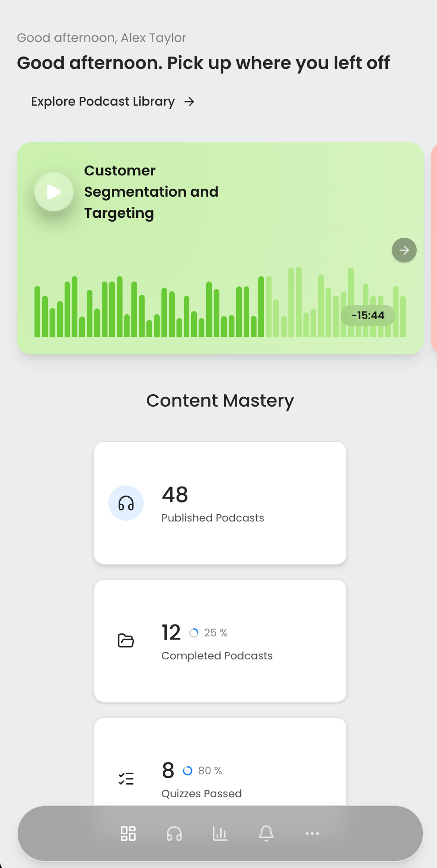Tap the remaining time badge showing -15:44

pyautogui.click(x=368, y=315)
